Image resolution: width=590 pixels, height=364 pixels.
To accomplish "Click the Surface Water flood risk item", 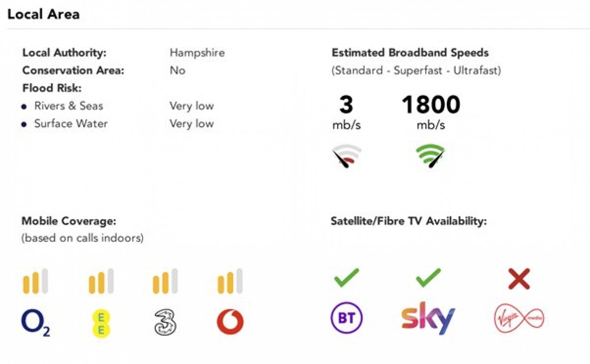I will pyautogui.click(x=71, y=123).
